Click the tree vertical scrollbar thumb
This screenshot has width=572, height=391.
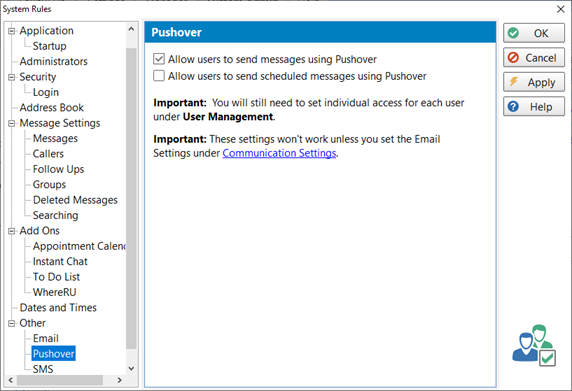pos(131,198)
